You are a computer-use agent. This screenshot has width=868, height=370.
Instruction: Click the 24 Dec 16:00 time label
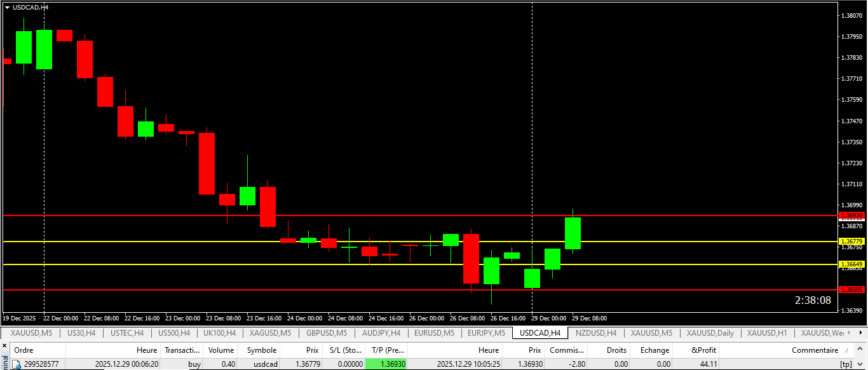pyautogui.click(x=386, y=318)
